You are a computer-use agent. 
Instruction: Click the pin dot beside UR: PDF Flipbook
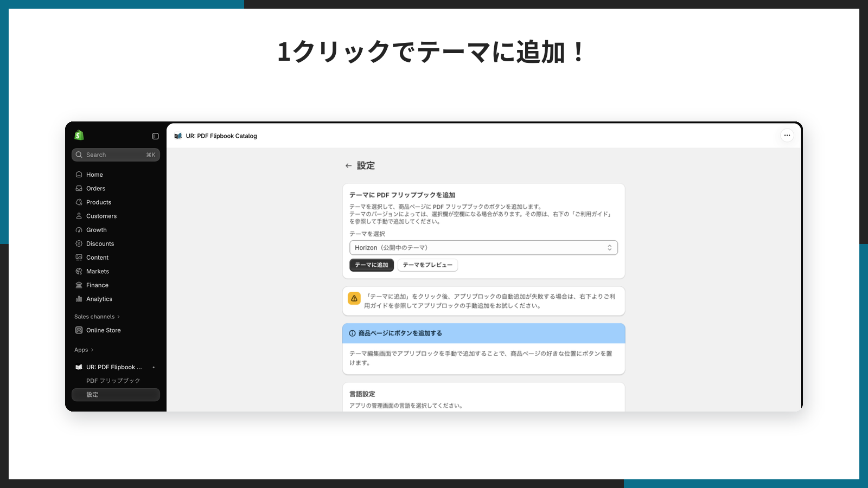pyautogui.click(x=154, y=367)
